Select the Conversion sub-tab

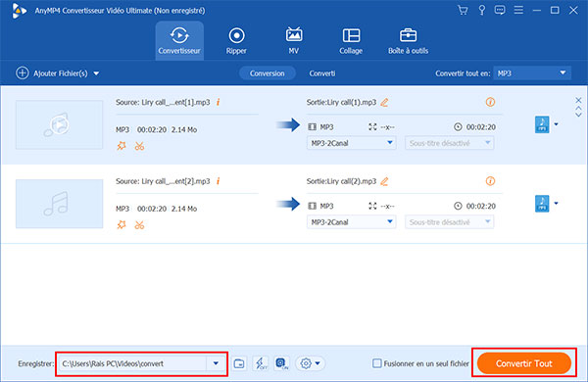click(x=267, y=73)
